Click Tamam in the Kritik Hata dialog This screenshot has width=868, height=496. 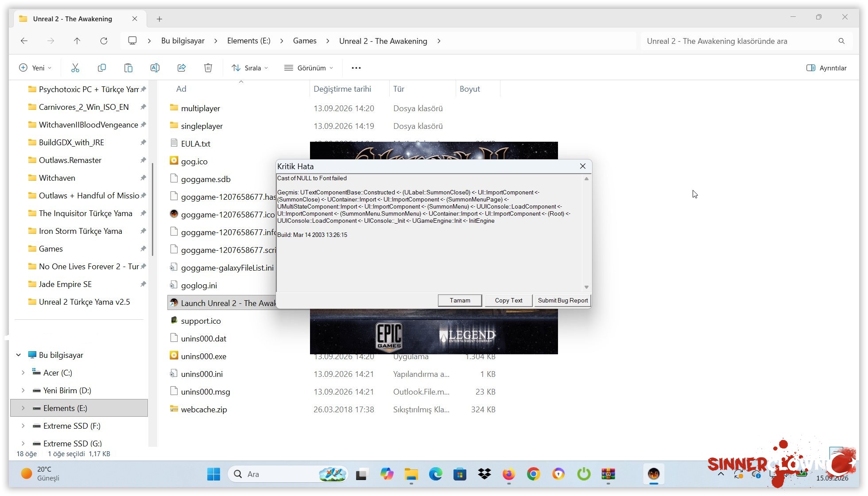(460, 300)
